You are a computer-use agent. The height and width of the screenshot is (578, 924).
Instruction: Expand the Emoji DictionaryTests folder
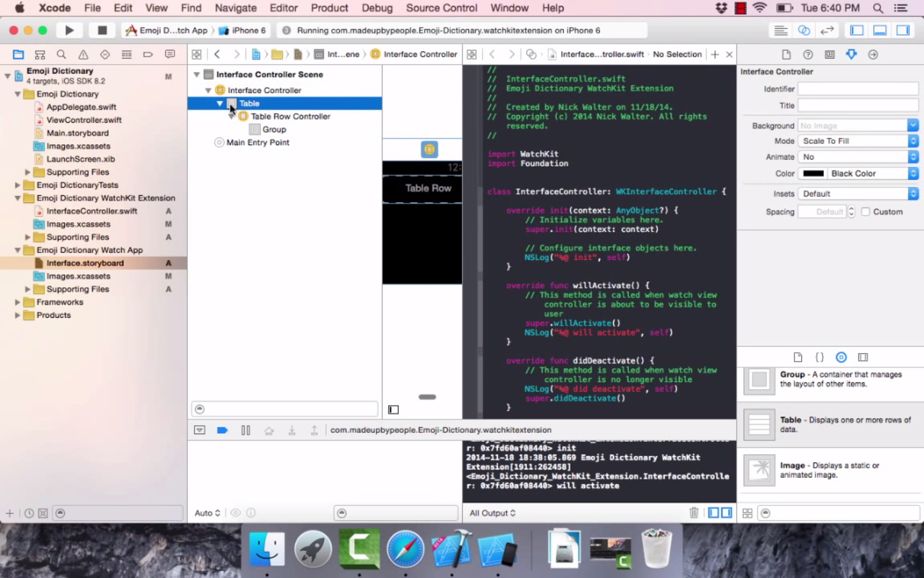click(17, 185)
